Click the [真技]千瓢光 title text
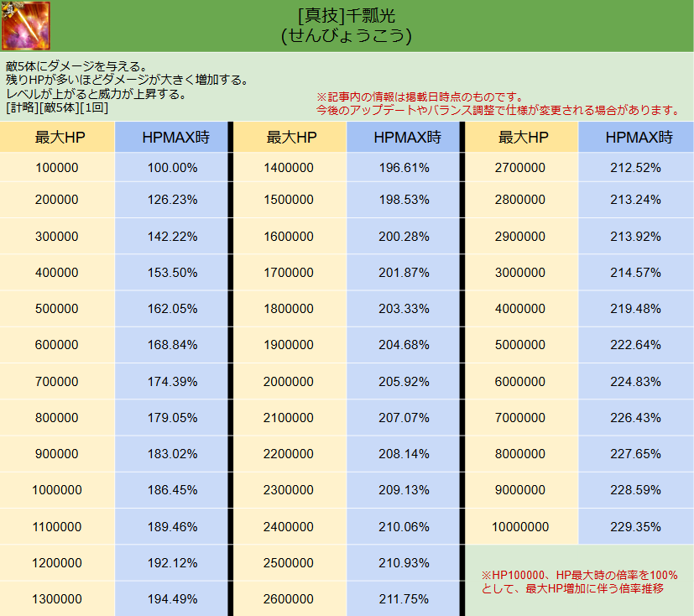 (347, 16)
